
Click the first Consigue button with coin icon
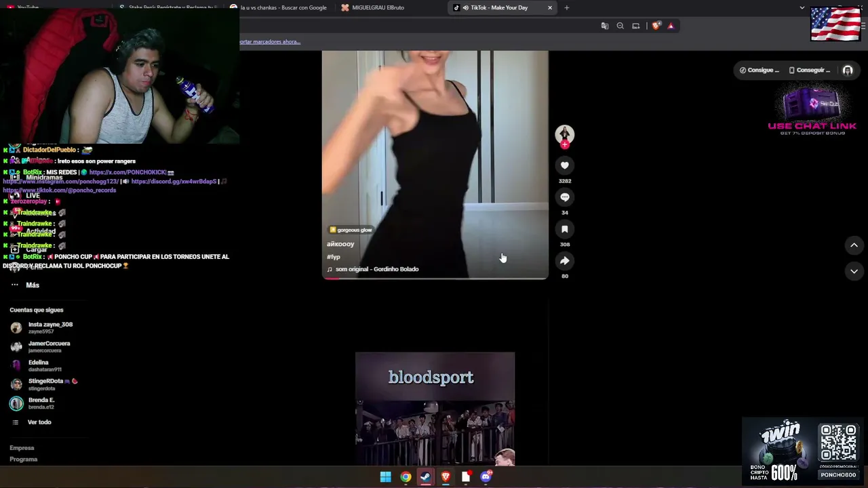[x=759, y=70]
